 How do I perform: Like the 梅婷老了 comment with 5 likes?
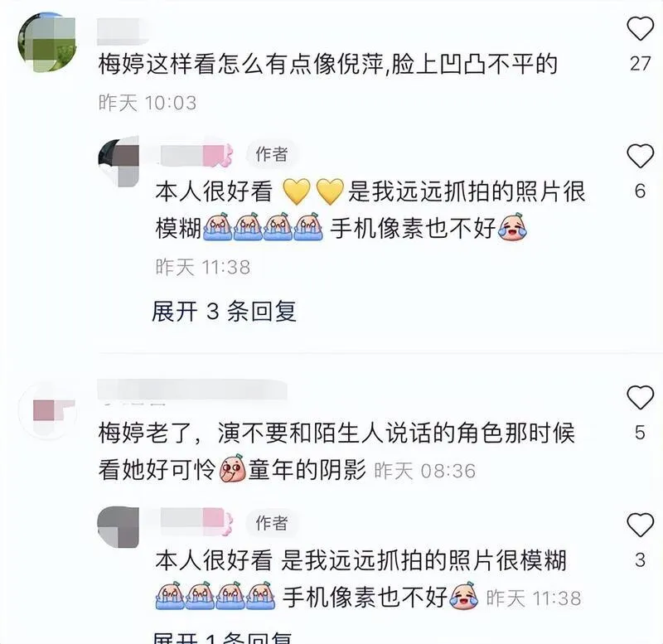click(640, 397)
